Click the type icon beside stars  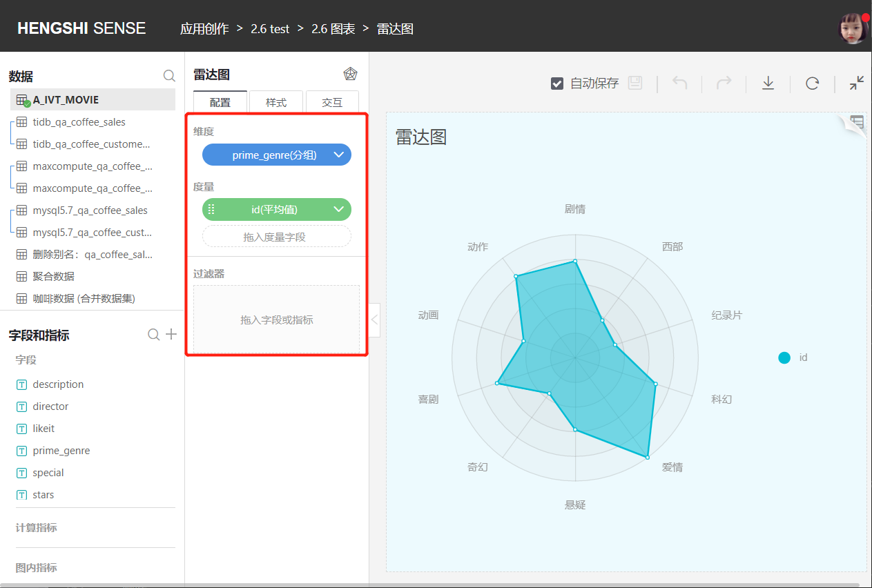[x=21, y=495]
